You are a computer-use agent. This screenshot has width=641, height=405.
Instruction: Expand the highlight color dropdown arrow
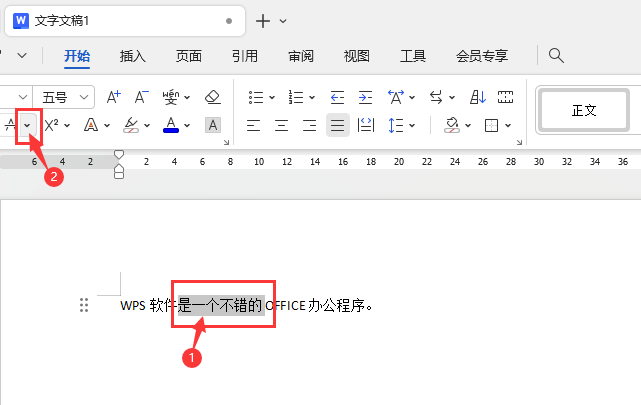click(x=147, y=125)
